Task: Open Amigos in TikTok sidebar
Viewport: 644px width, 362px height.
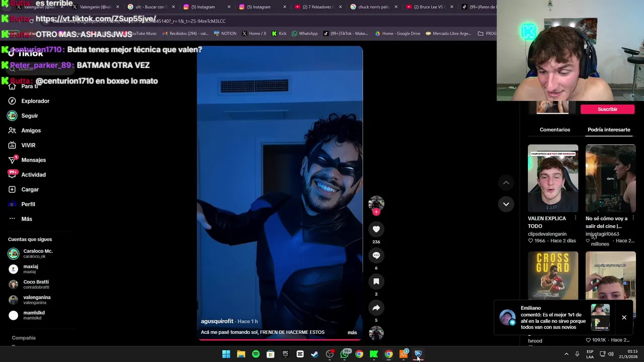Action: (25, 130)
